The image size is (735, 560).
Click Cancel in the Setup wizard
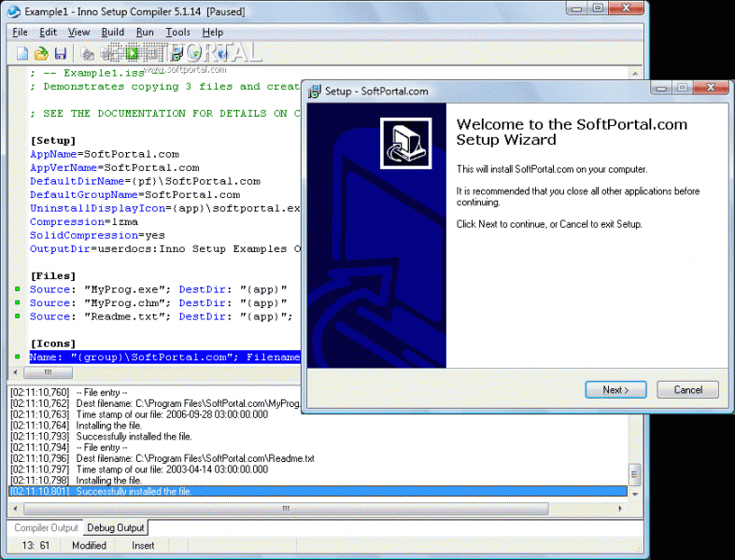(687, 390)
